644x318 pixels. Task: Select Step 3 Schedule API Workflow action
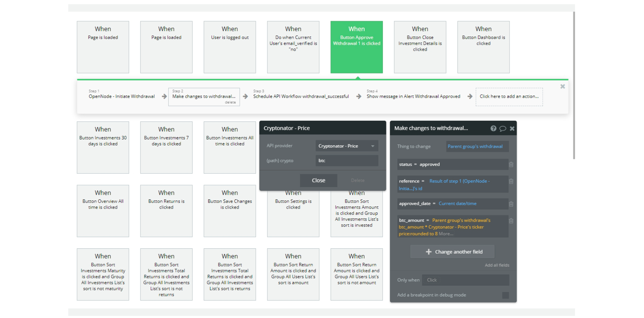click(301, 96)
